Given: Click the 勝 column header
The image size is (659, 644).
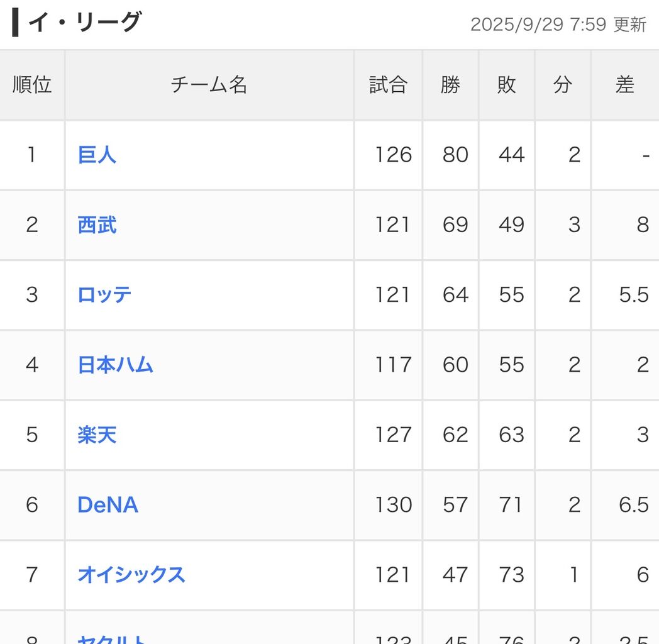Looking at the screenshot, I should tap(450, 85).
